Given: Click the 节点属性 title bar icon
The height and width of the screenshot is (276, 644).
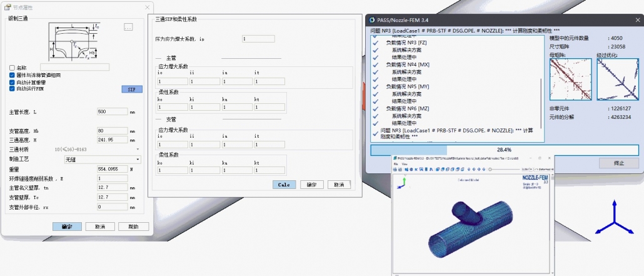Looking at the screenshot, I should (x=8, y=8).
